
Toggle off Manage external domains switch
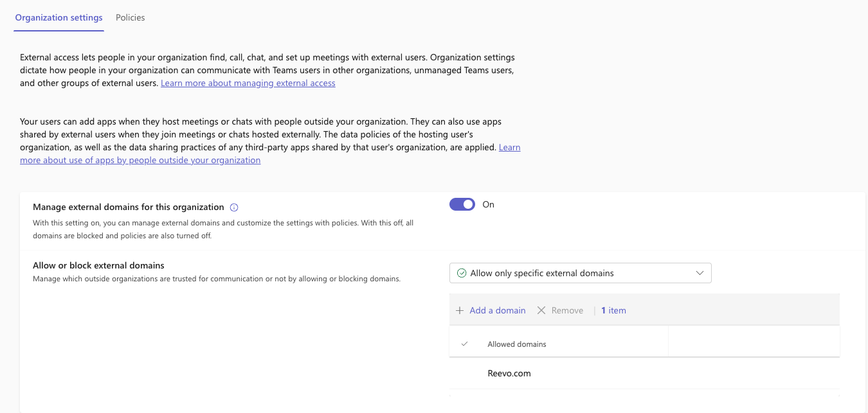point(462,204)
